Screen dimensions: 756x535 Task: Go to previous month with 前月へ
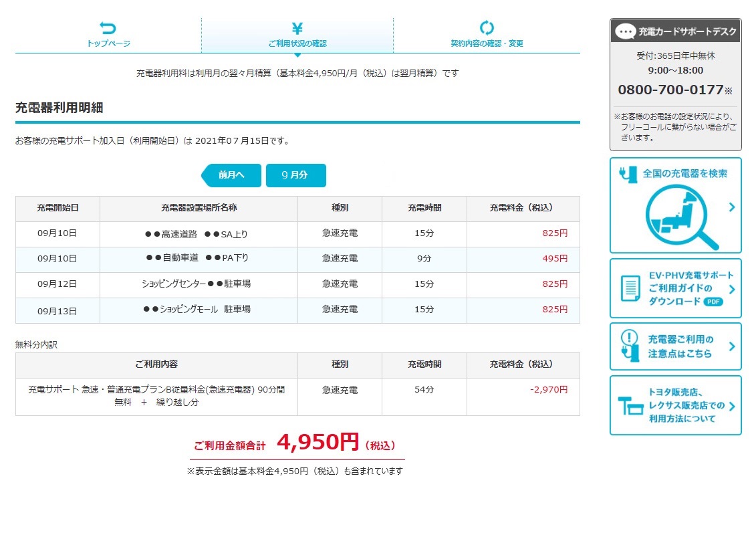point(231,175)
